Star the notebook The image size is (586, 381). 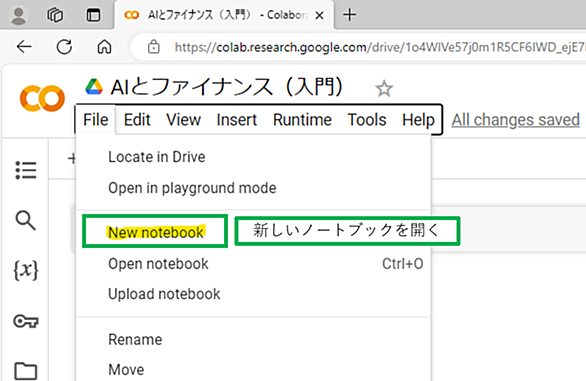pyautogui.click(x=384, y=89)
